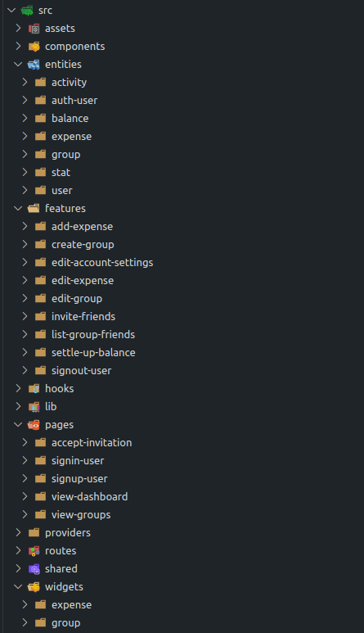Select the 'list-group-friends' folder name
The width and height of the screenshot is (364, 633).
click(93, 335)
